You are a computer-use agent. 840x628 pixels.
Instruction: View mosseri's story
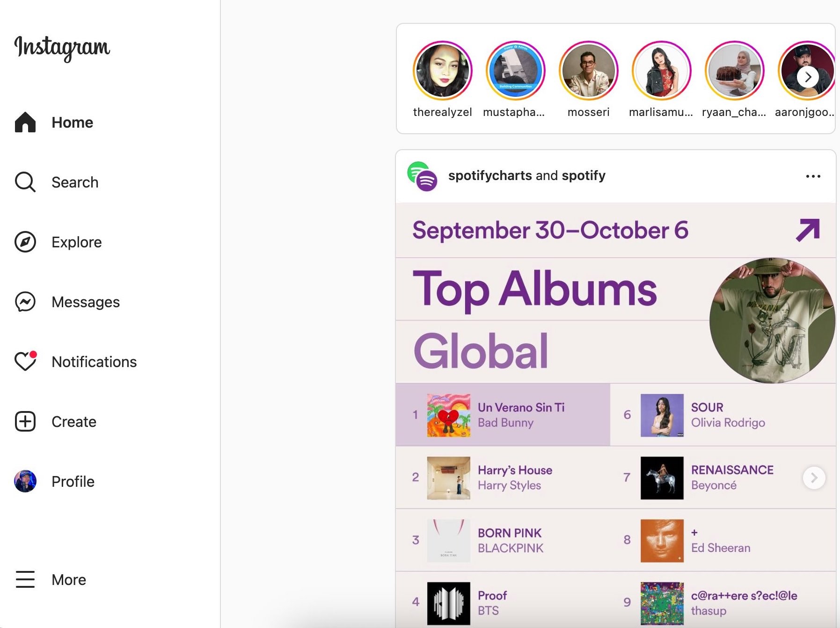(589, 71)
